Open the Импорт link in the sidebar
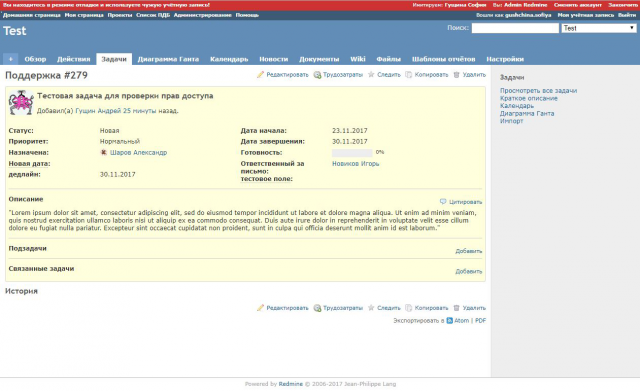The height and width of the screenshot is (391, 640). pyautogui.click(x=511, y=121)
